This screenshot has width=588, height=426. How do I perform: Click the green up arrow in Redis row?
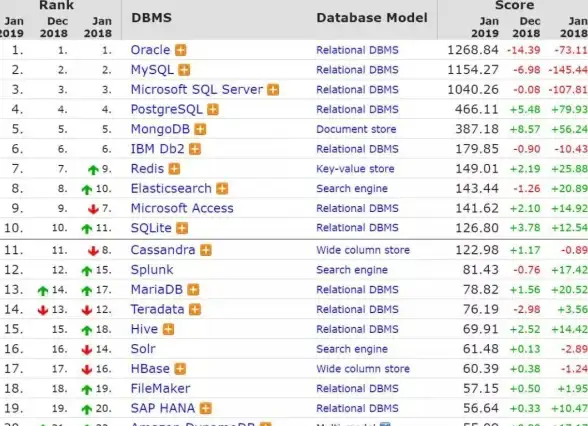pyautogui.click(x=93, y=170)
